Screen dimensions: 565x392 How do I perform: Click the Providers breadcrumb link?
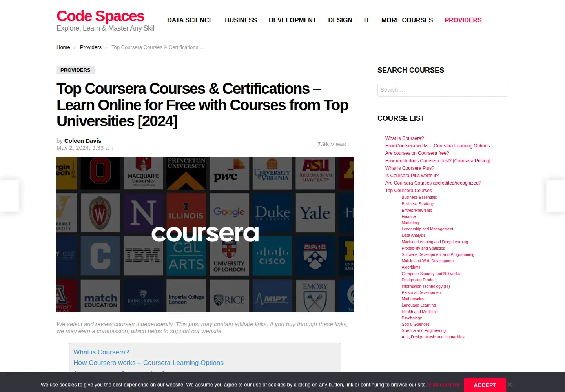point(91,47)
